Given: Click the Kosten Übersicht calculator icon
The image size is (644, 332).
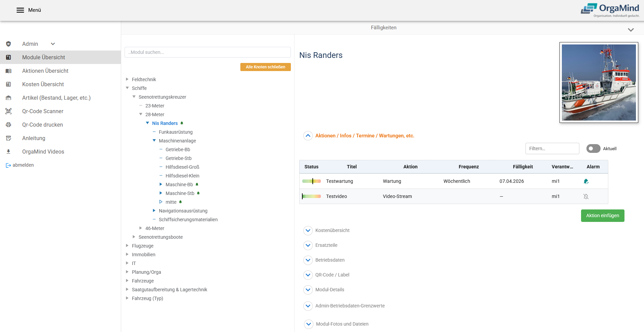Looking at the screenshot, I should coord(8,84).
